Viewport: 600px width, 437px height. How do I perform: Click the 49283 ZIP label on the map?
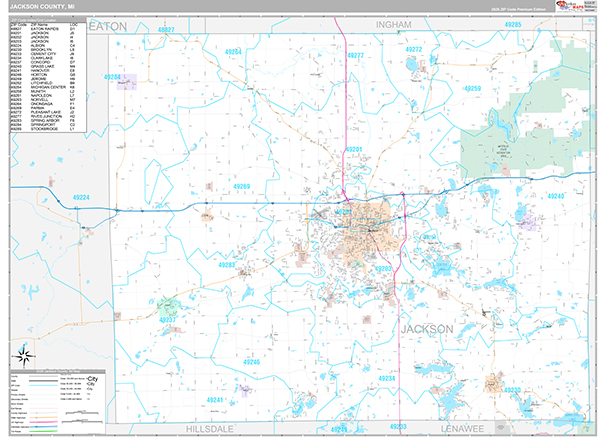click(227, 265)
